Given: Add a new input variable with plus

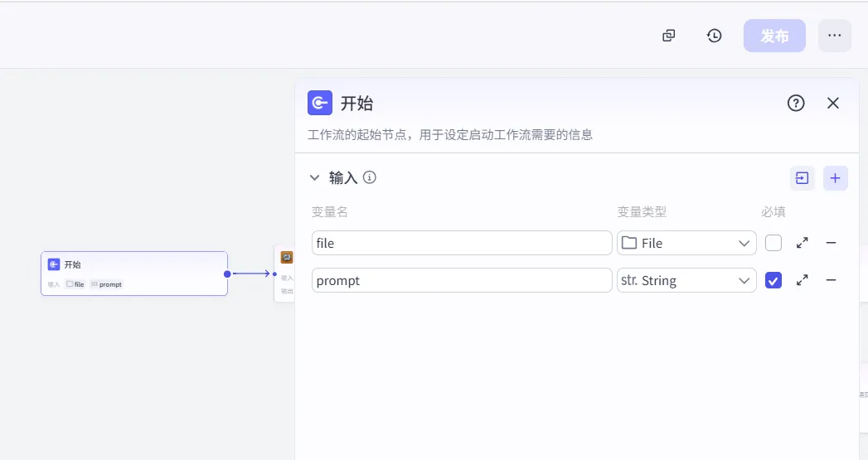Looking at the screenshot, I should pyautogui.click(x=835, y=177).
